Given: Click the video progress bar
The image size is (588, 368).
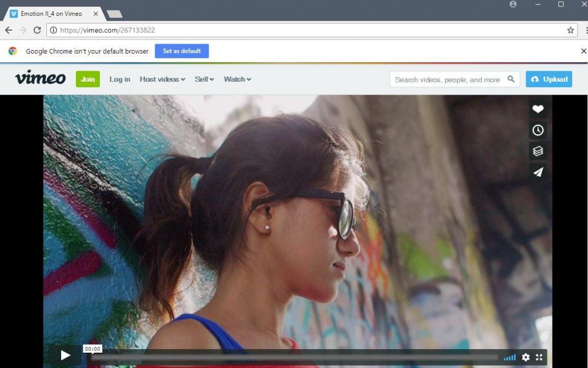Looking at the screenshot, I should pos(294,356).
